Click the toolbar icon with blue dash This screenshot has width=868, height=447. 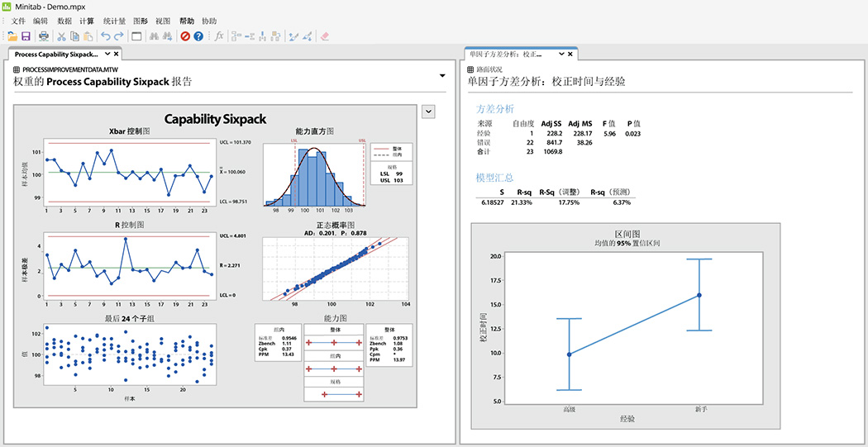pyautogui.click(x=250, y=36)
